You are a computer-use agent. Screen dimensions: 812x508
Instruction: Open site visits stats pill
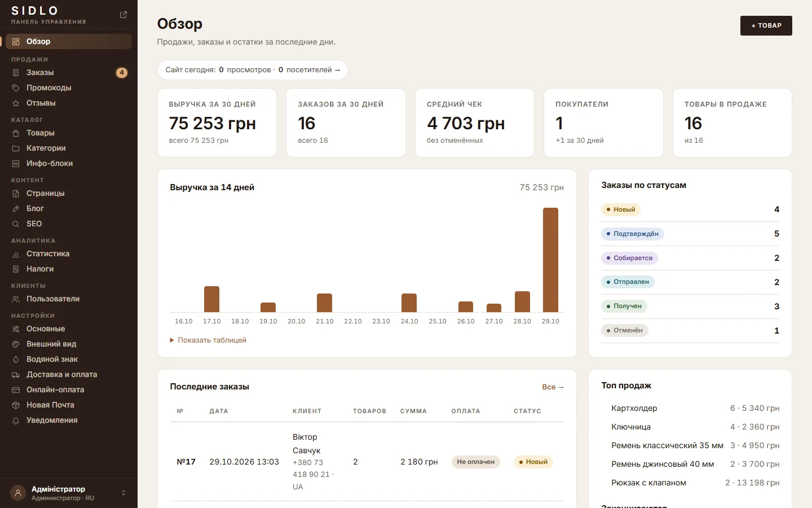(x=253, y=70)
